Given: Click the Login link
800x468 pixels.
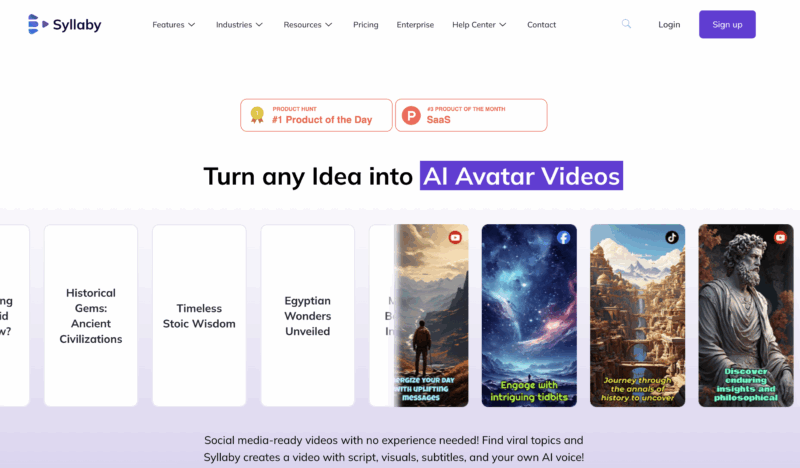Looking at the screenshot, I should (669, 24).
